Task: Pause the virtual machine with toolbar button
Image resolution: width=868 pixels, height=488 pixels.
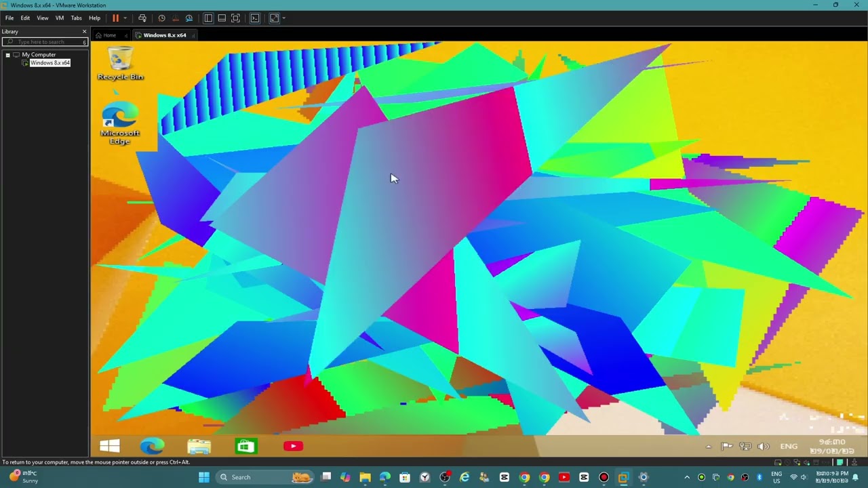Action: [x=115, y=18]
